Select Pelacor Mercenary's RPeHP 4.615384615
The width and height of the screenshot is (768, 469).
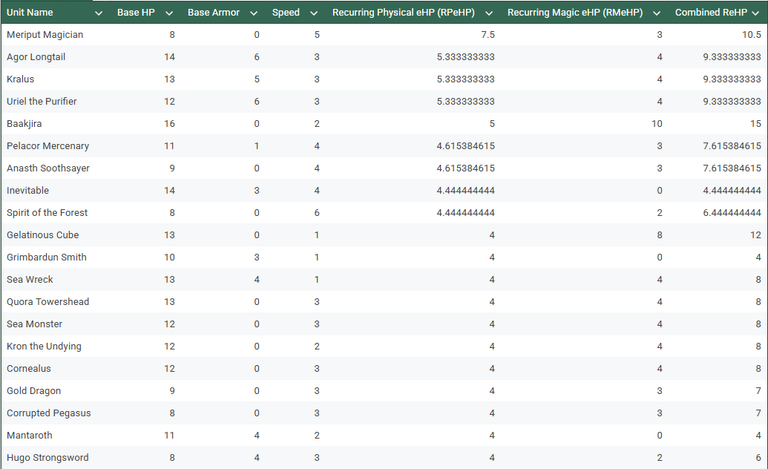pos(466,146)
